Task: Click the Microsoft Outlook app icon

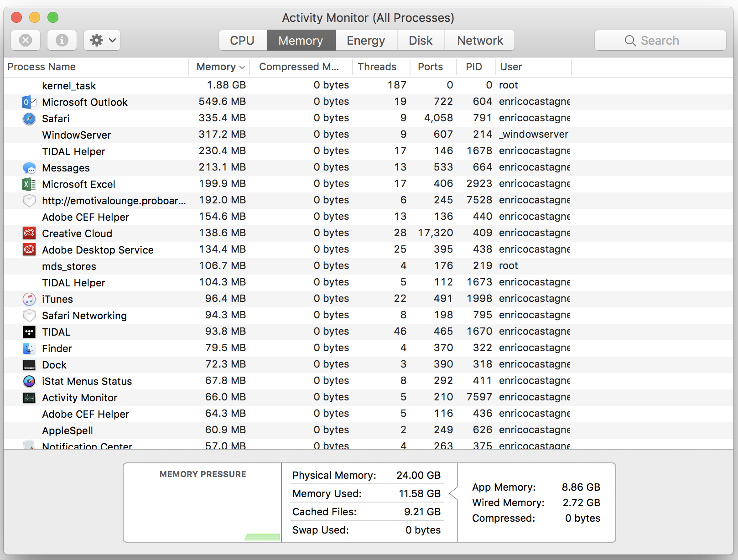Action: [x=29, y=102]
